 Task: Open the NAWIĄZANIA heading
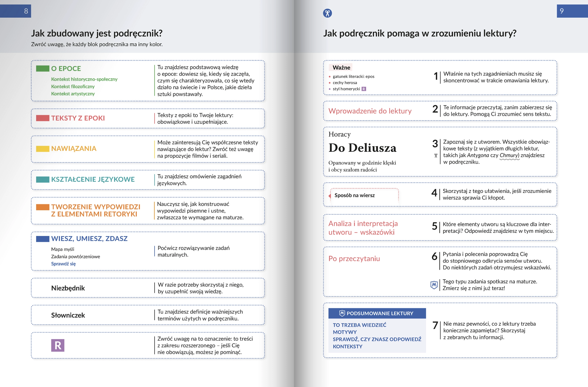[x=74, y=149]
